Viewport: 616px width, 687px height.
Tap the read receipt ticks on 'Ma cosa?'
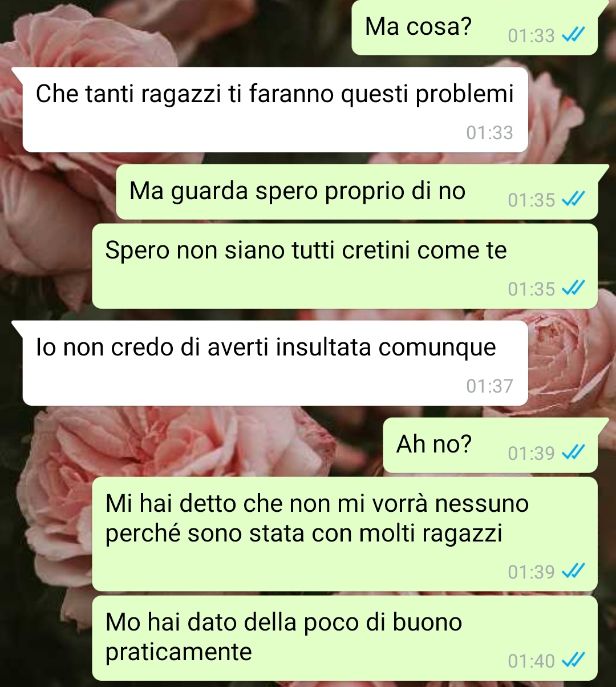[x=572, y=36]
